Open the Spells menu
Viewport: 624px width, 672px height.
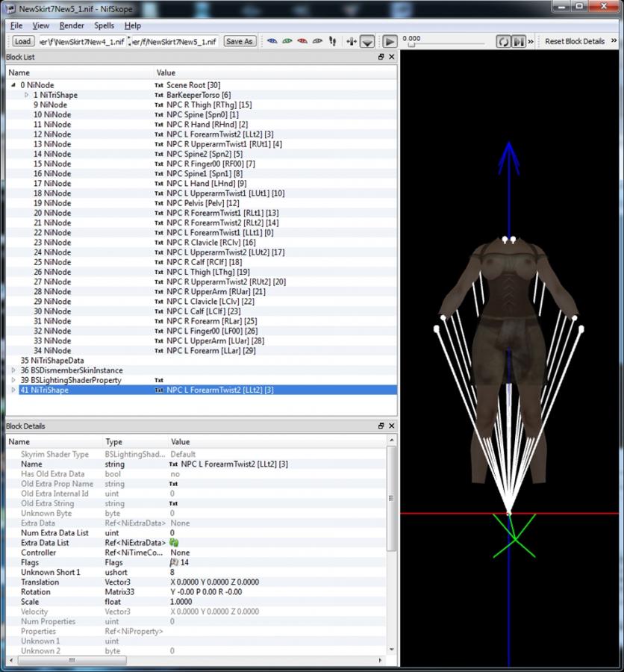pos(104,25)
